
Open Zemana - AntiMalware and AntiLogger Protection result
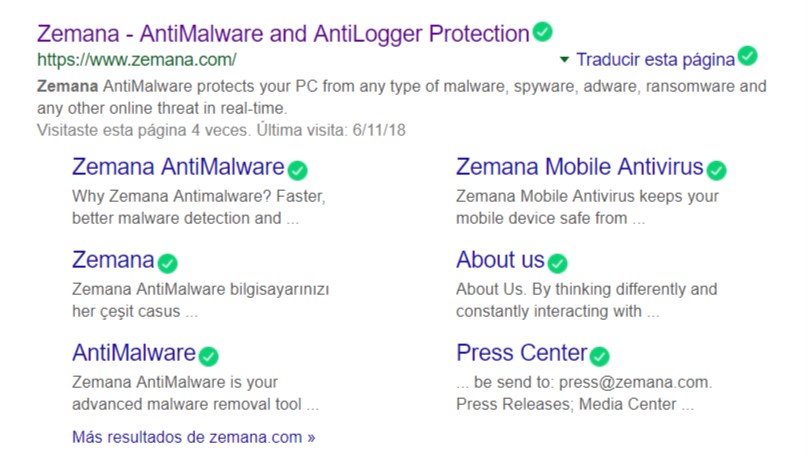(283, 34)
